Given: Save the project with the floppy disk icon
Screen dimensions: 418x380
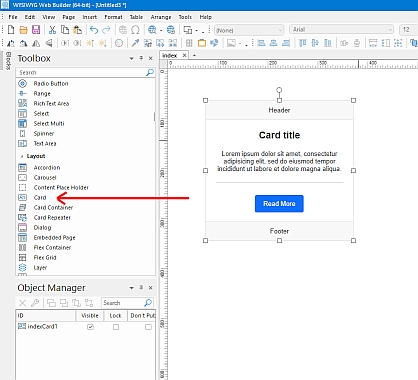Looking at the screenshot, I should pyautogui.click(x=36, y=30).
